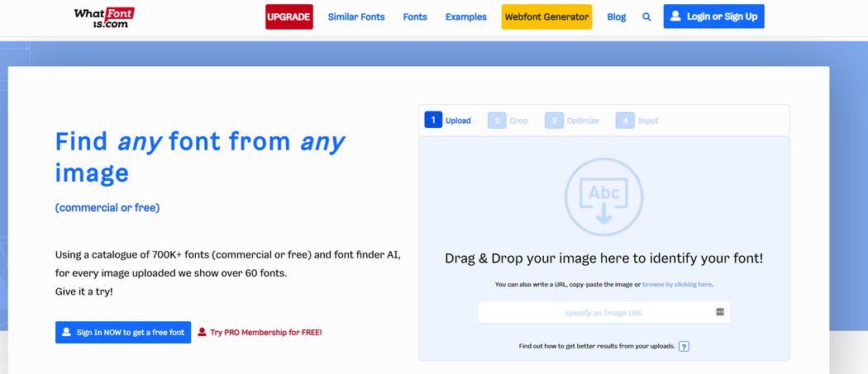Viewport: 868px width, 374px height.
Task: Select step 2 Crop
Action: click(x=508, y=121)
